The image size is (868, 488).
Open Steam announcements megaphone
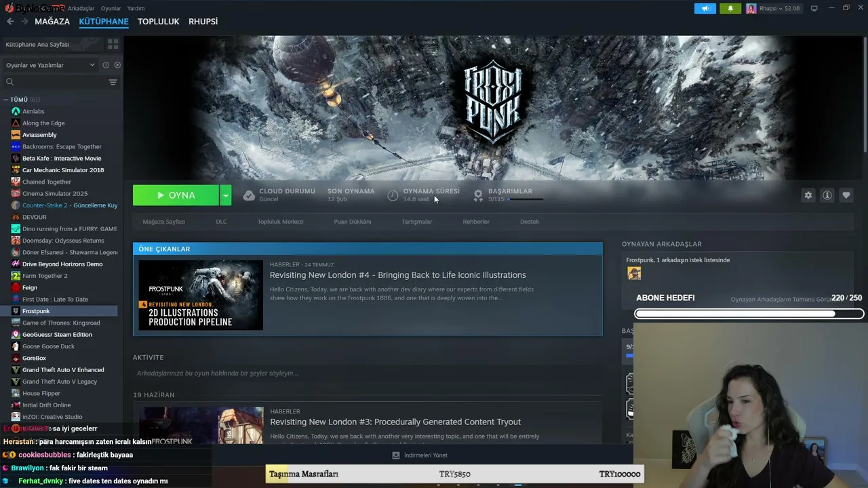[705, 8]
